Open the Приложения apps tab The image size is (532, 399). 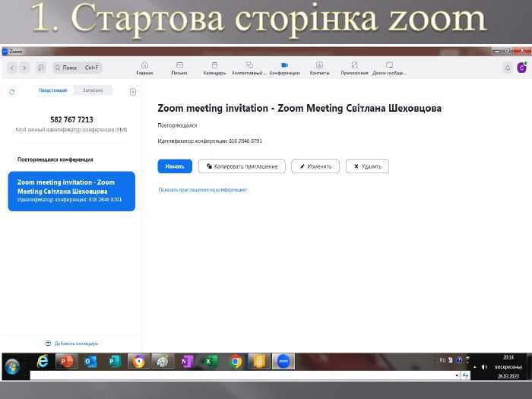click(355, 68)
